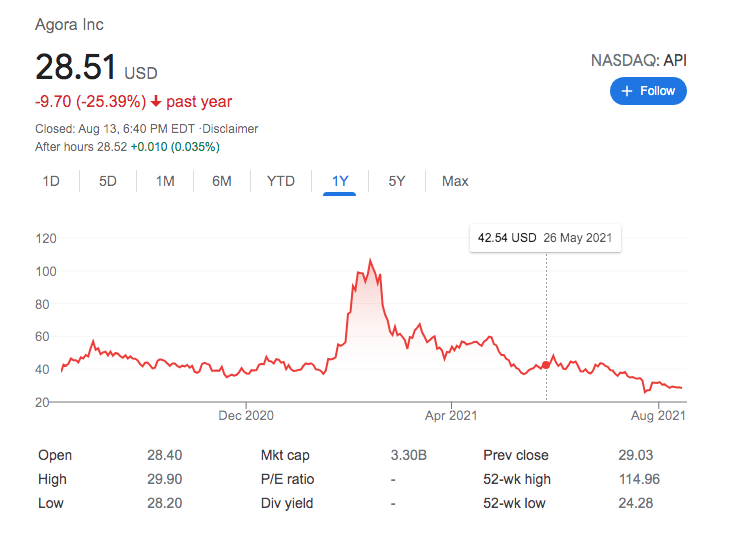Click the down arrow next to past year
Screen dimensions: 733x545
point(156,101)
